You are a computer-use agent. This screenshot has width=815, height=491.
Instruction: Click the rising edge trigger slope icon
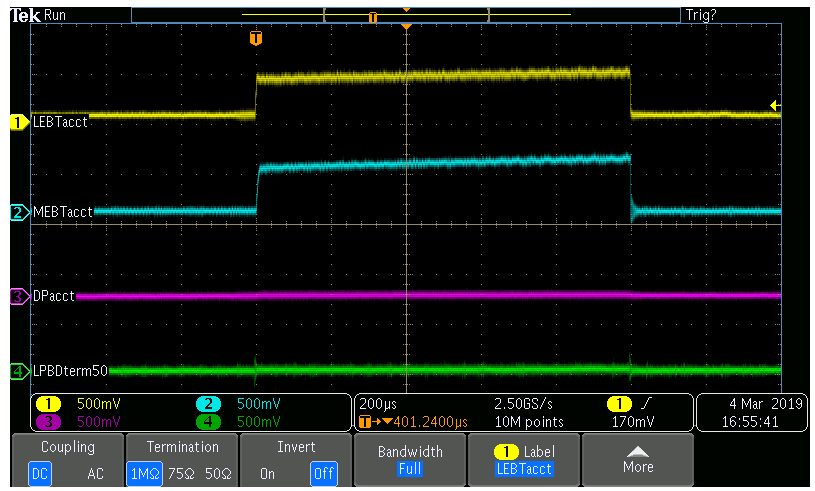646,404
